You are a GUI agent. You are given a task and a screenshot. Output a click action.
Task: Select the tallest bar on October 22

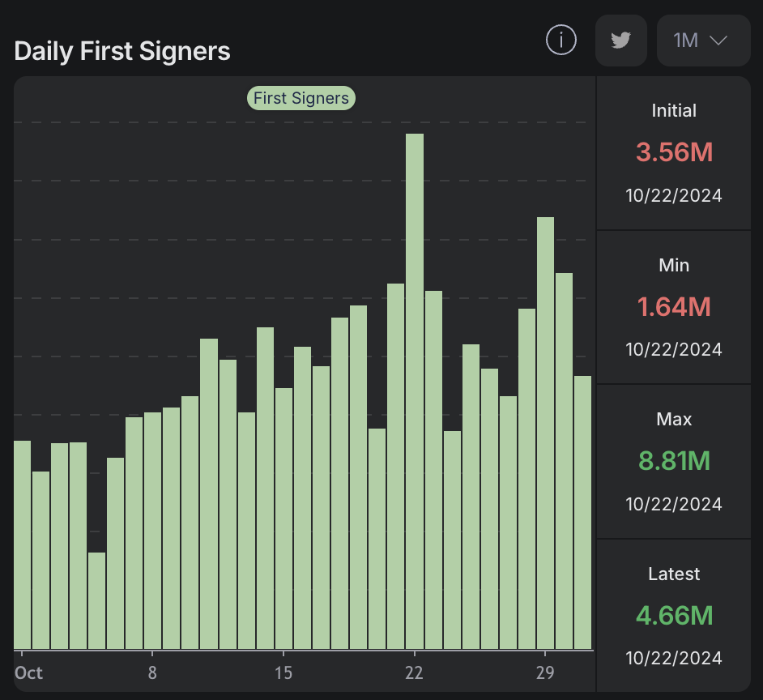click(x=415, y=391)
